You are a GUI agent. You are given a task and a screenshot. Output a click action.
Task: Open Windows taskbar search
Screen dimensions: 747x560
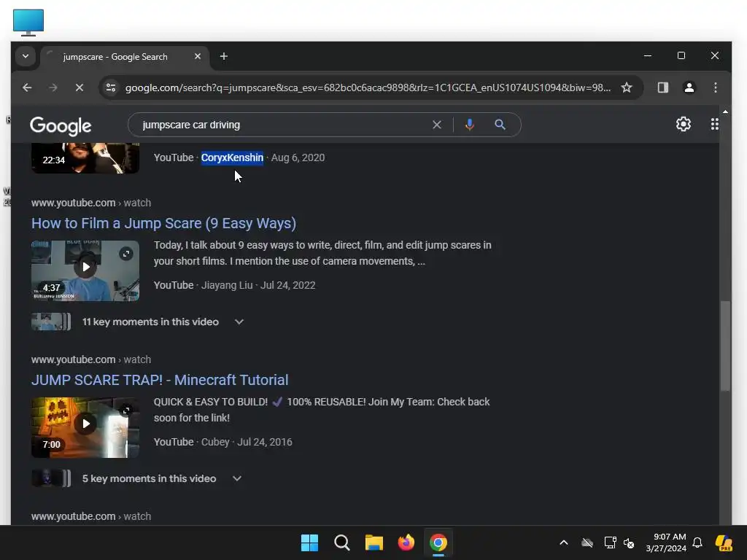pyautogui.click(x=341, y=542)
